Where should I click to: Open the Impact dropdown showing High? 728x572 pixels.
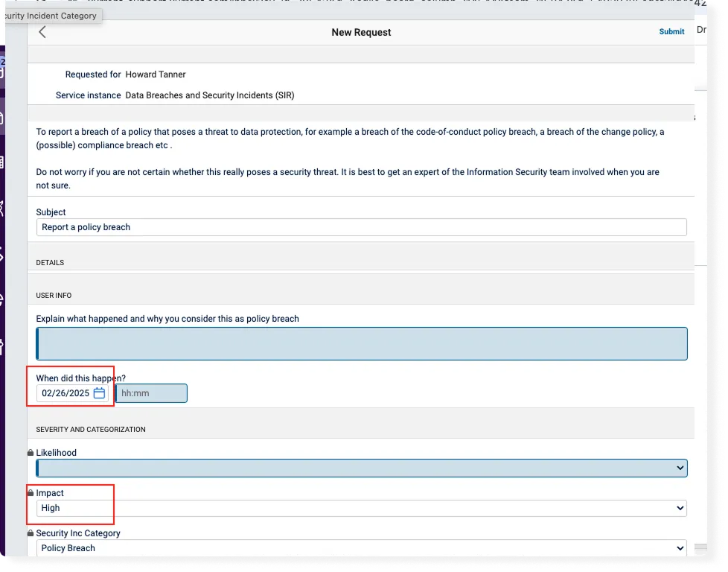[362, 507]
